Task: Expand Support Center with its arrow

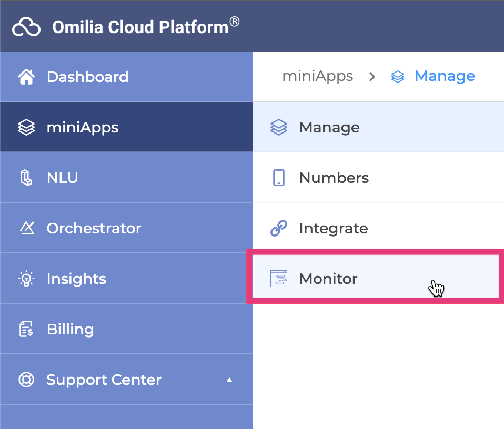Action: click(x=229, y=380)
